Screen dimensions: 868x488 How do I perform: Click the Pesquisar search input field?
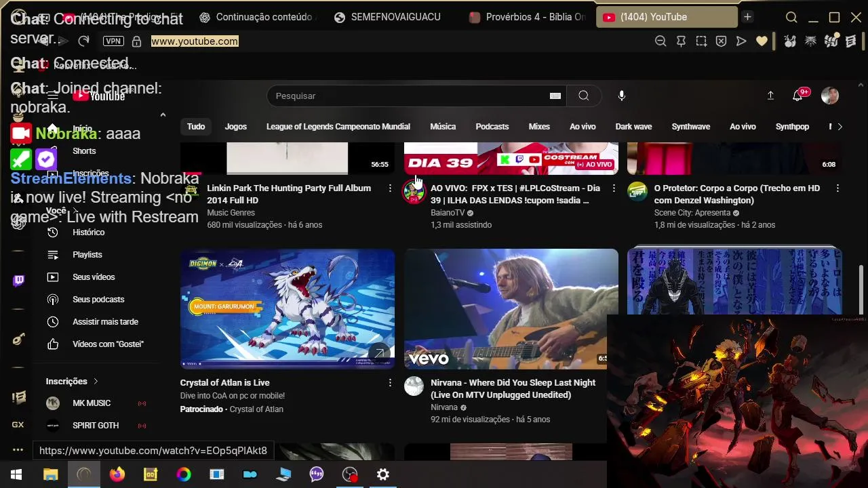(417, 96)
